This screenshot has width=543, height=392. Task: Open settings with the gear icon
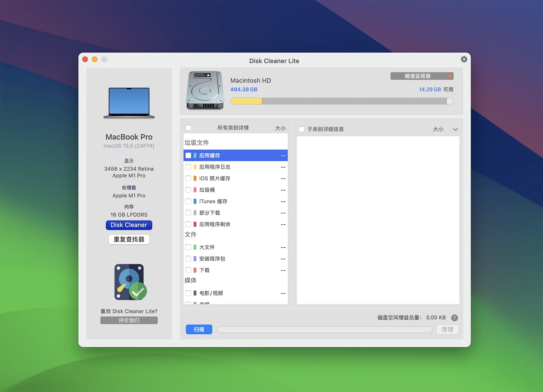coord(464,59)
